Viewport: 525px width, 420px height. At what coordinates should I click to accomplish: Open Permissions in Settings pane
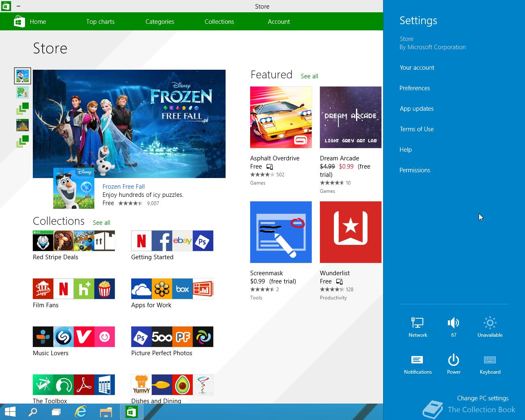click(x=415, y=170)
